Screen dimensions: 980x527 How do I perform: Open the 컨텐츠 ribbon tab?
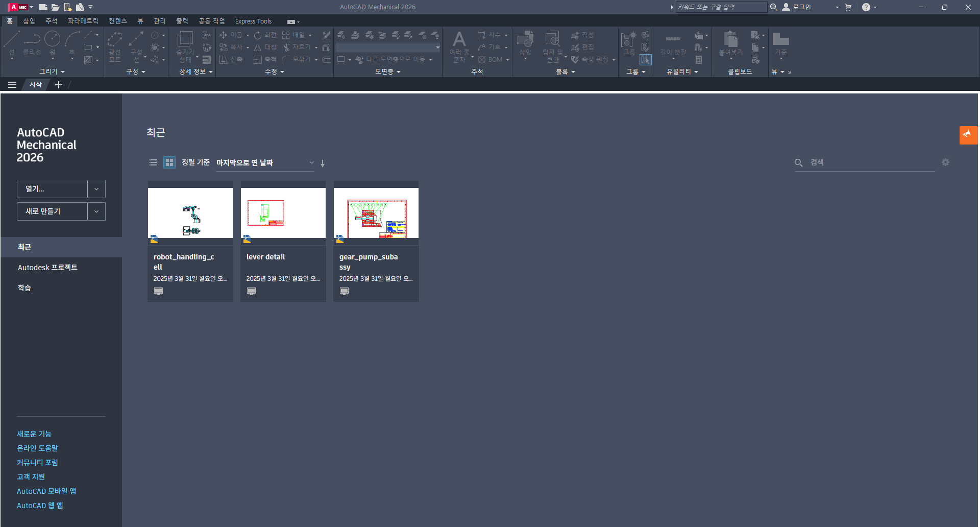(118, 21)
